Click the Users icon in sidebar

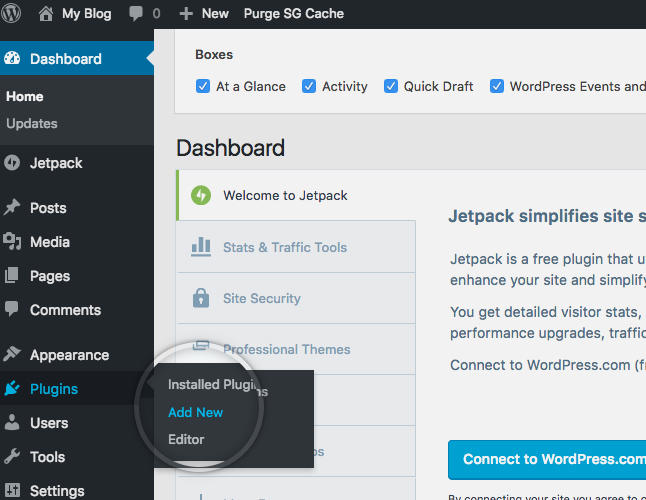point(12,423)
